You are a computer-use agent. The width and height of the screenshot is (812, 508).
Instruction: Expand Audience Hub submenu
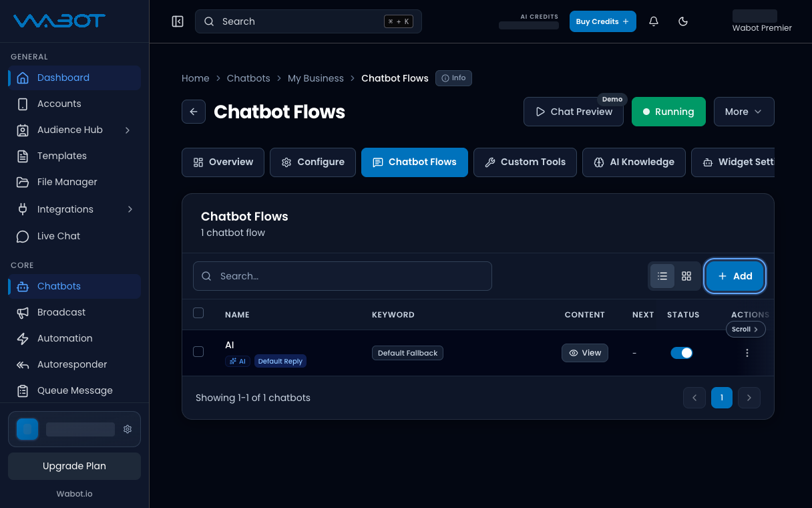128,130
